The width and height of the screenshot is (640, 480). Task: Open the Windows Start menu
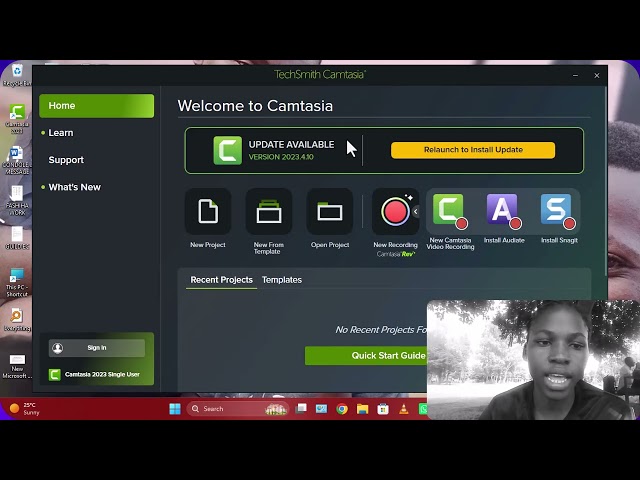click(x=175, y=409)
